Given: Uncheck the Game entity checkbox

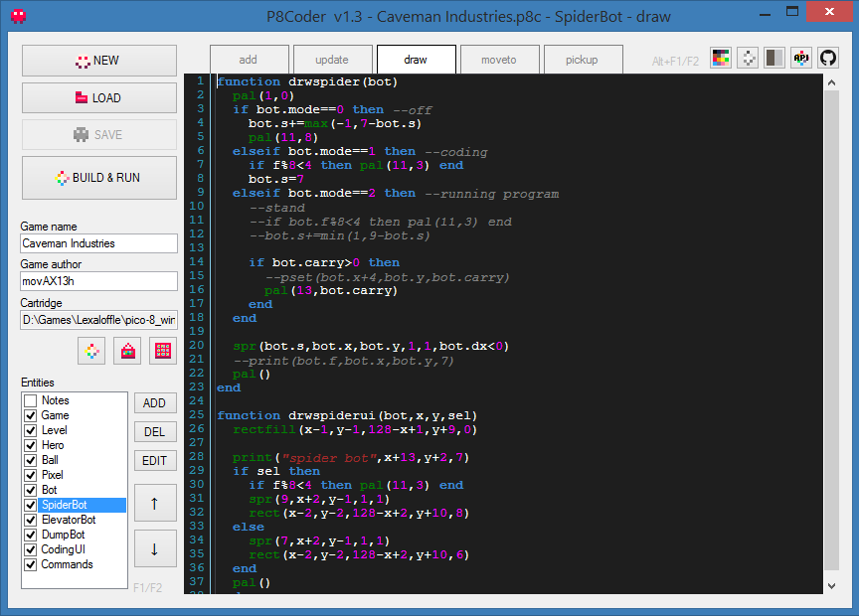Looking at the screenshot, I should 31,415.
